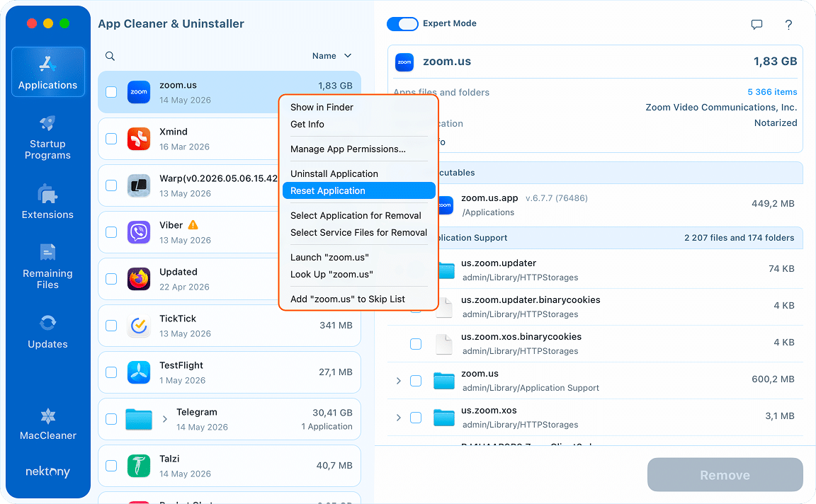
Task: Open the Updates sidebar section
Action: (47, 332)
